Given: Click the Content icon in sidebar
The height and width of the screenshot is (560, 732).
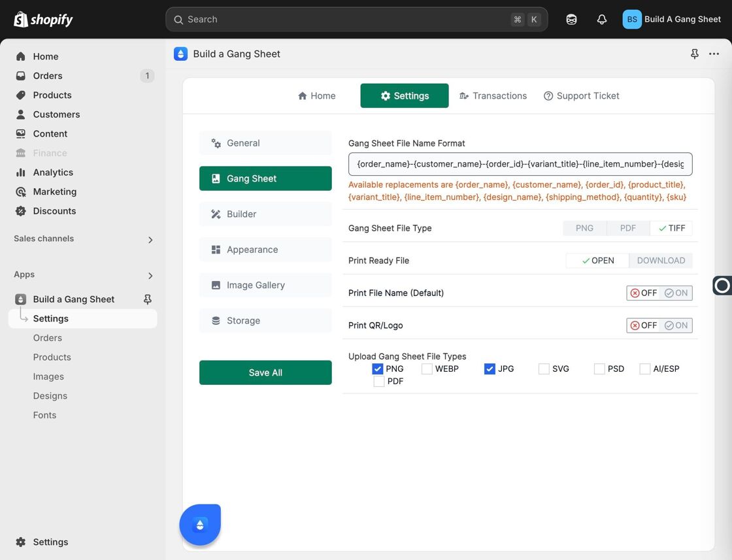Looking at the screenshot, I should (x=20, y=133).
